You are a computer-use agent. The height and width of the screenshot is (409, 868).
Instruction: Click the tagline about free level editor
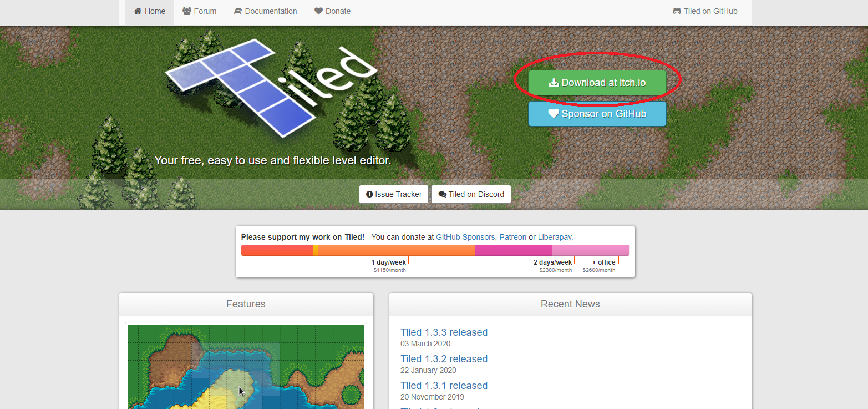pyautogui.click(x=273, y=160)
